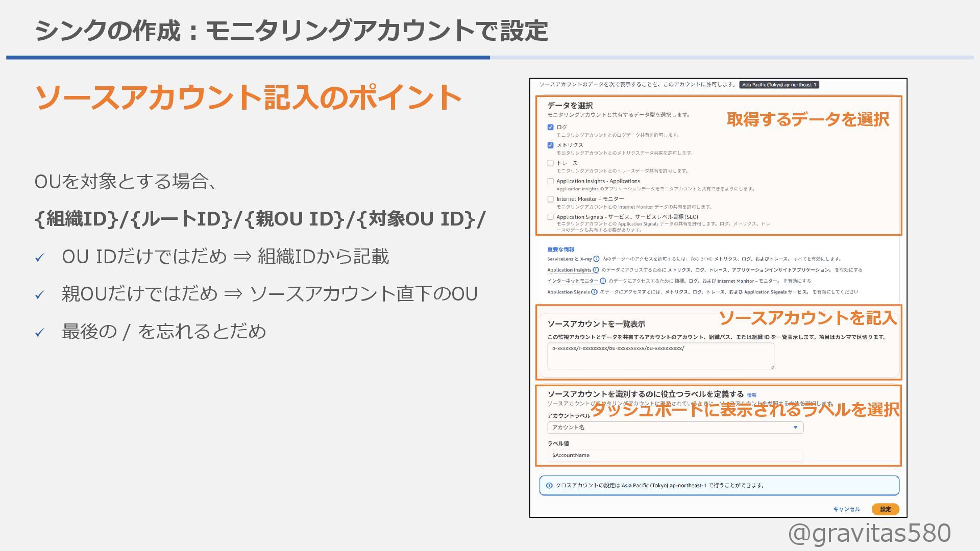
Task: Check the Internet Monitor - モニター checkbox
Action: click(x=550, y=199)
